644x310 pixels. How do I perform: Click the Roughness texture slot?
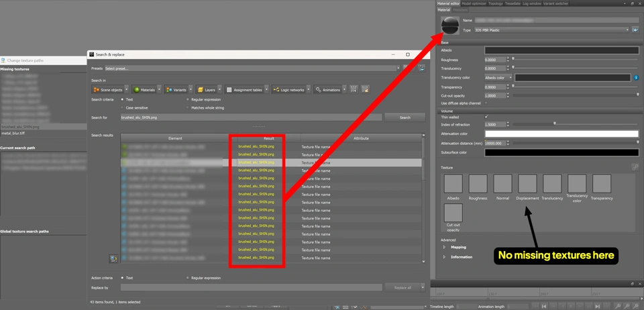[478, 184]
